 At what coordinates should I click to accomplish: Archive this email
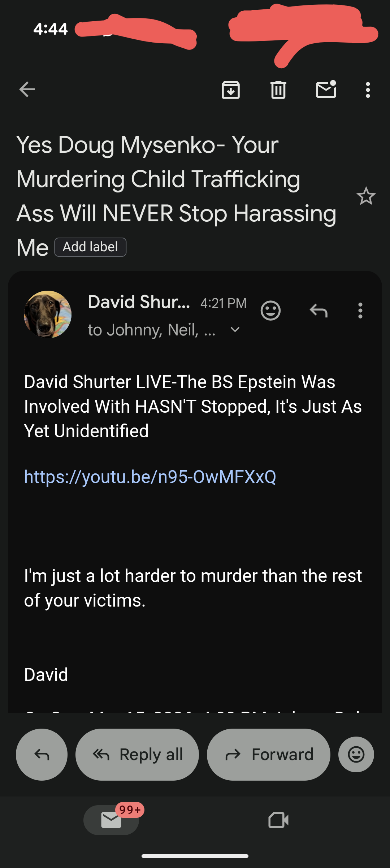(x=231, y=90)
